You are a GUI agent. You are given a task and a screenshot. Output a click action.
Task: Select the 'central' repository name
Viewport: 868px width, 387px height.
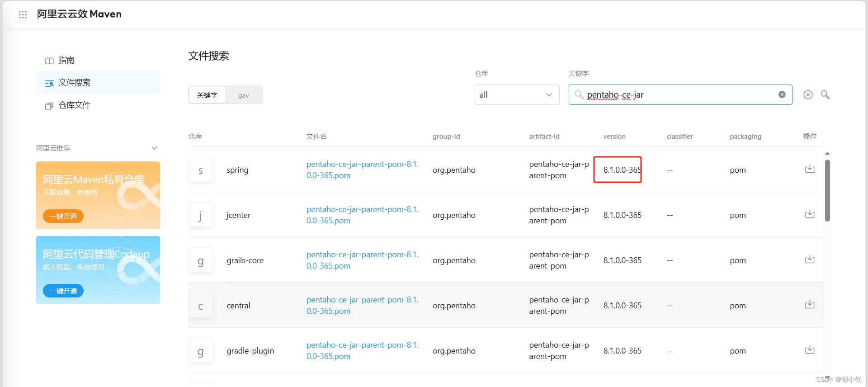click(238, 306)
